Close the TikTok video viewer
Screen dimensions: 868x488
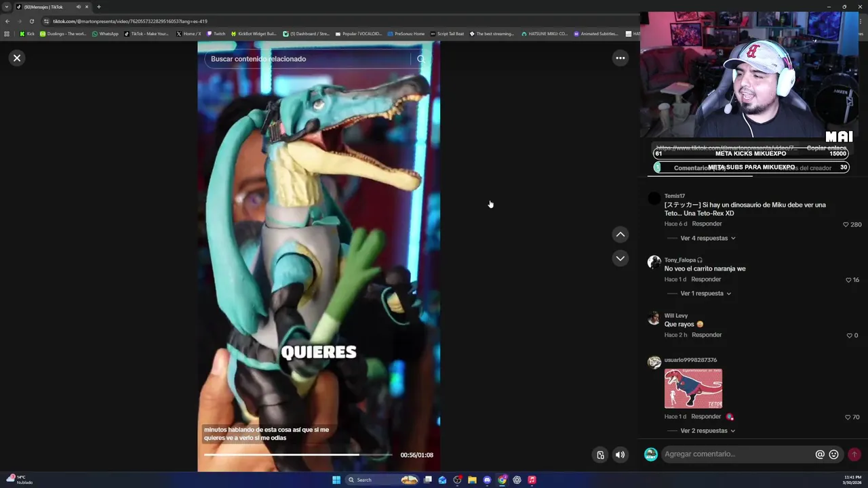tap(17, 58)
